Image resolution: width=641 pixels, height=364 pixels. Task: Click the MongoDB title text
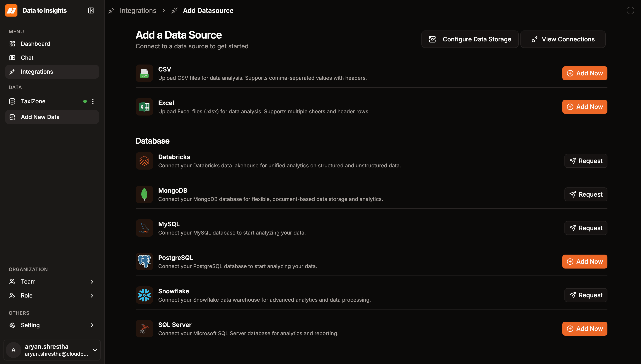tap(173, 191)
